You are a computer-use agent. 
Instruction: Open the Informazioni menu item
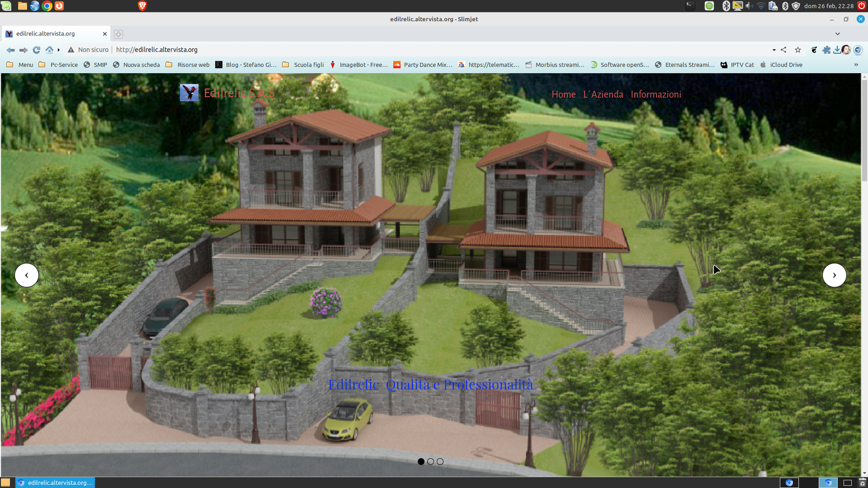[655, 94]
